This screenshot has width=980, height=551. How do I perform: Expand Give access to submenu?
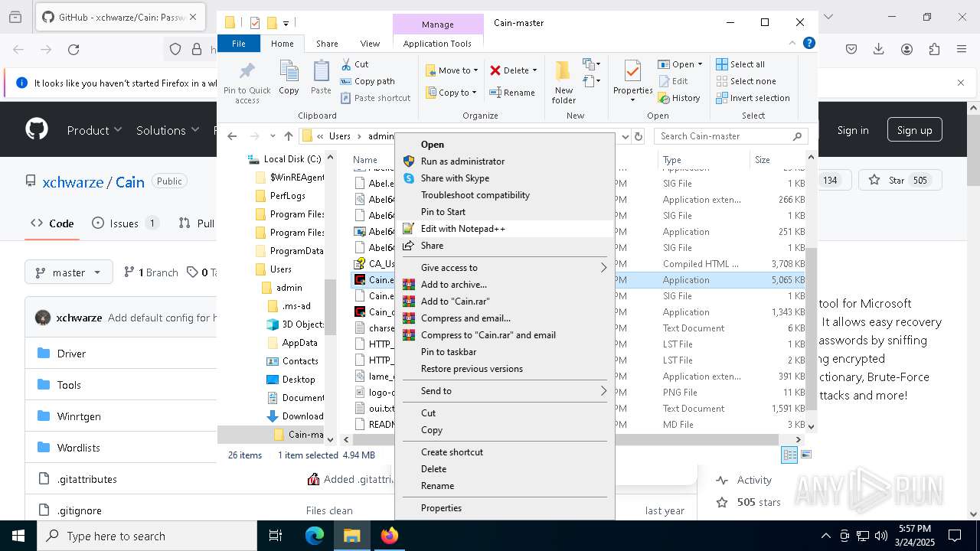[505, 268]
